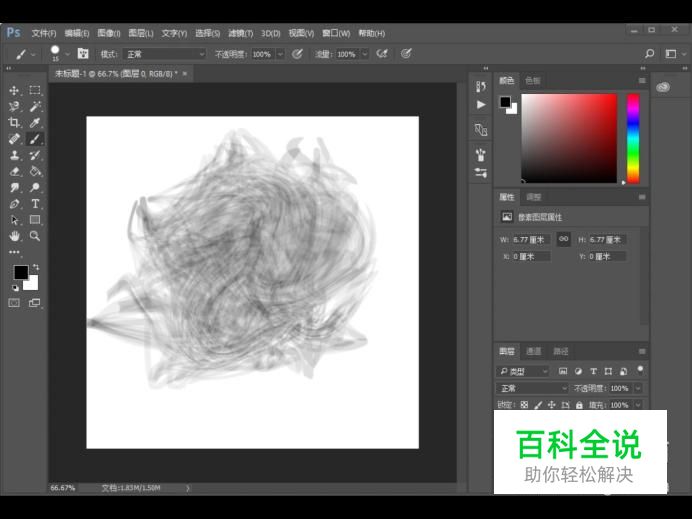The height and width of the screenshot is (519, 692).
Task: Open the workspace switcher dropdown
Action: [x=675, y=54]
